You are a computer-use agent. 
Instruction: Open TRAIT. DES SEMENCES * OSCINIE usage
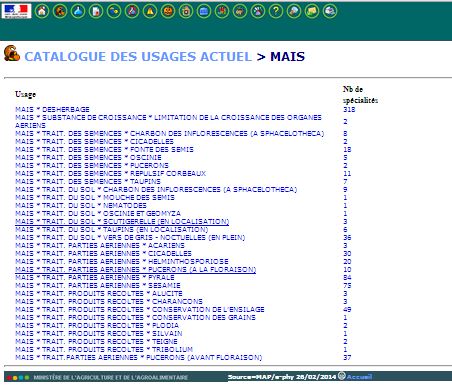click(x=88, y=157)
